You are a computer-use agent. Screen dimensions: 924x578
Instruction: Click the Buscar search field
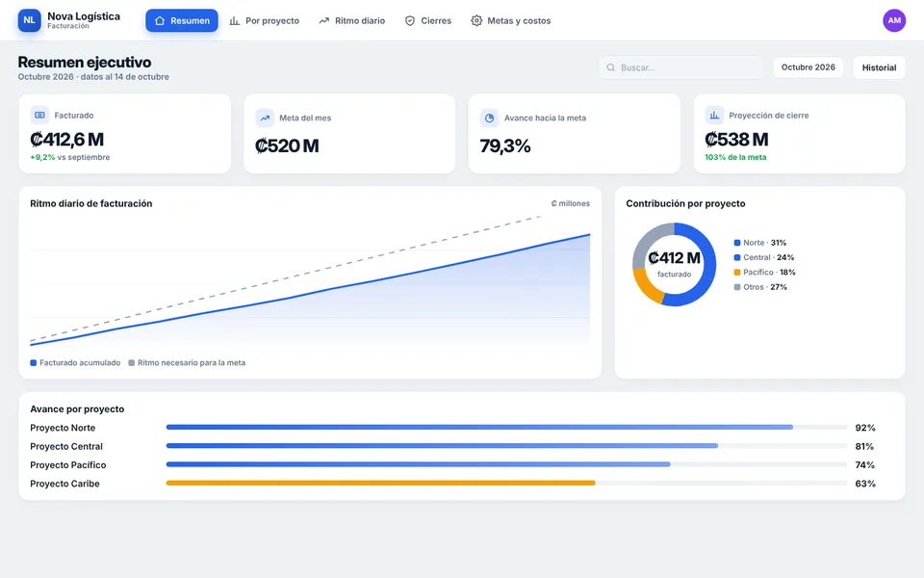click(680, 67)
